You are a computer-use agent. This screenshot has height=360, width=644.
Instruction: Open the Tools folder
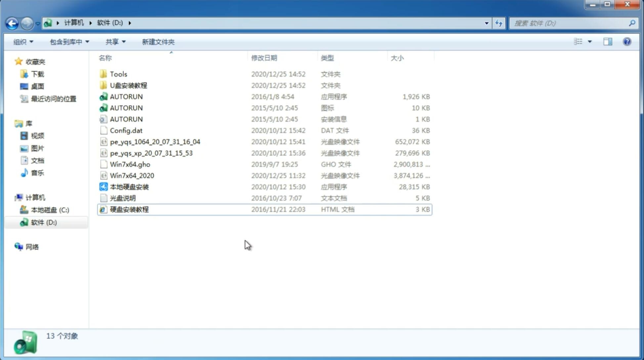tap(118, 74)
